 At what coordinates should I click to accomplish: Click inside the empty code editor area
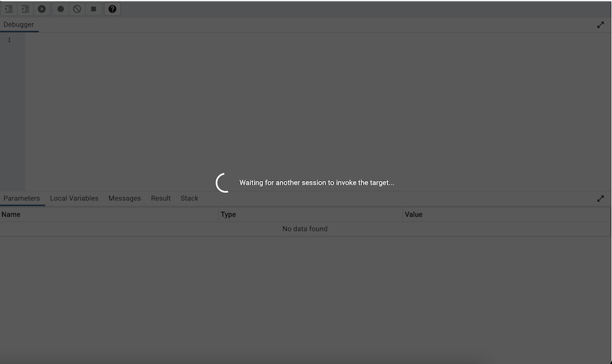(315, 105)
